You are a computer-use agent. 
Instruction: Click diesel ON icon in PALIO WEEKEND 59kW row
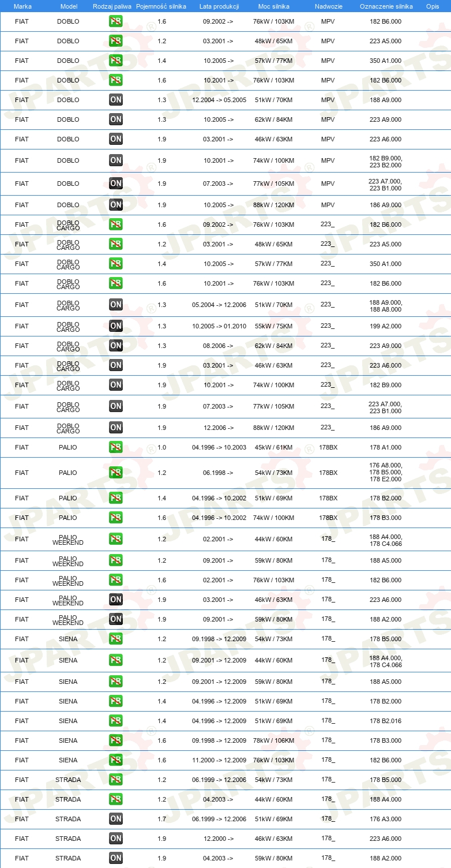(x=116, y=619)
